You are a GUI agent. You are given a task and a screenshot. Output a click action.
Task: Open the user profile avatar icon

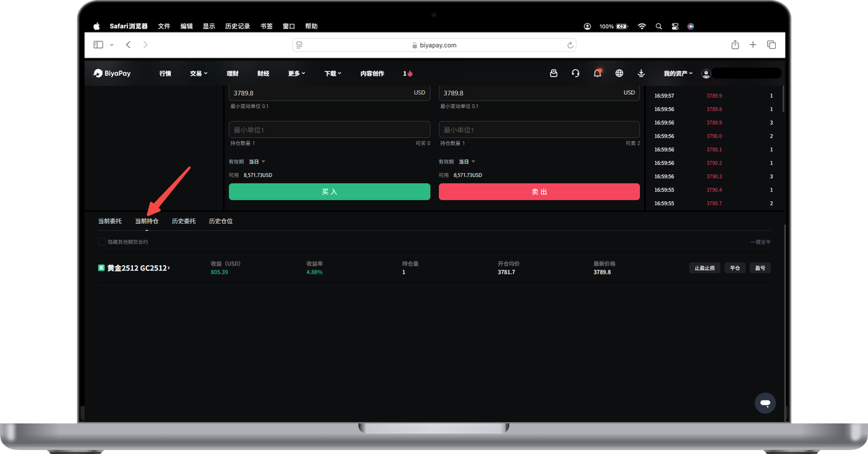(706, 73)
